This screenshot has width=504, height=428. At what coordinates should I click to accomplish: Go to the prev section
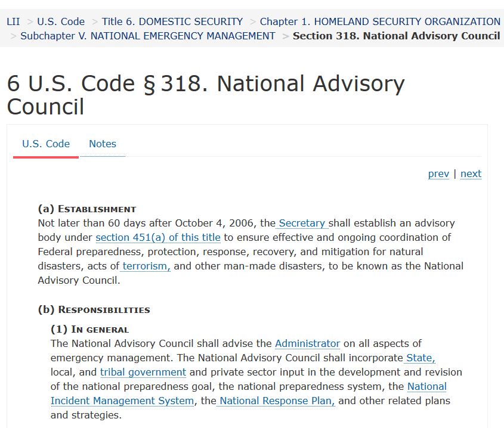coord(438,173)
